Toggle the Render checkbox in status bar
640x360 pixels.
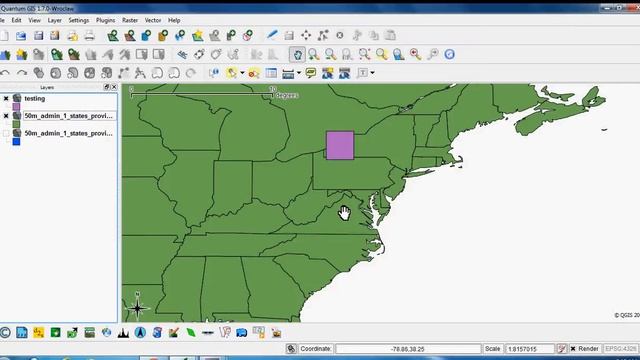(x=573, y=349)
